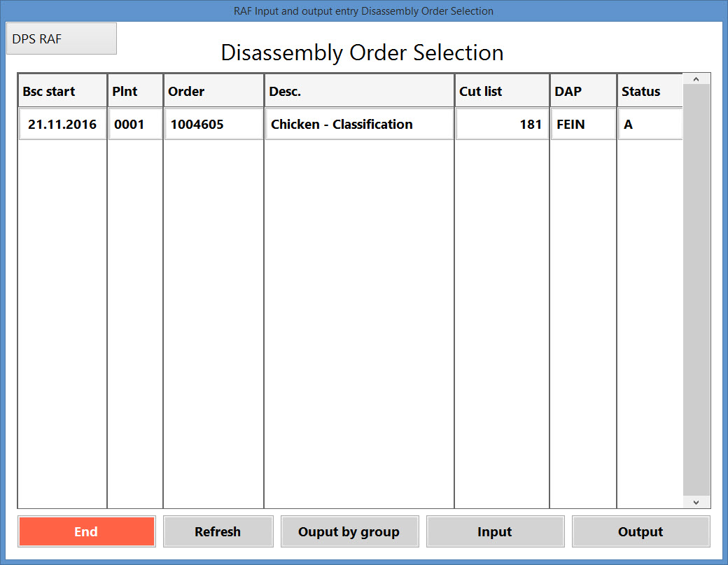Sort by Order column header
This screenshot has height=565, width=728.
[213, 92]
